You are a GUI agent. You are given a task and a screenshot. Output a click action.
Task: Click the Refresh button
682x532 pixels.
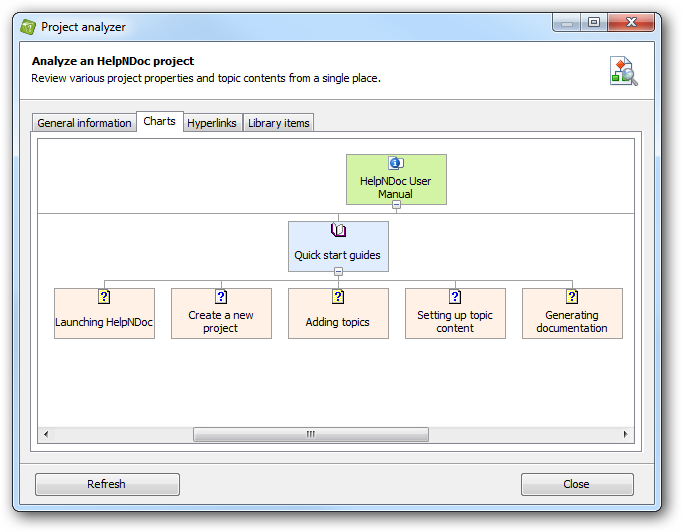107,484
